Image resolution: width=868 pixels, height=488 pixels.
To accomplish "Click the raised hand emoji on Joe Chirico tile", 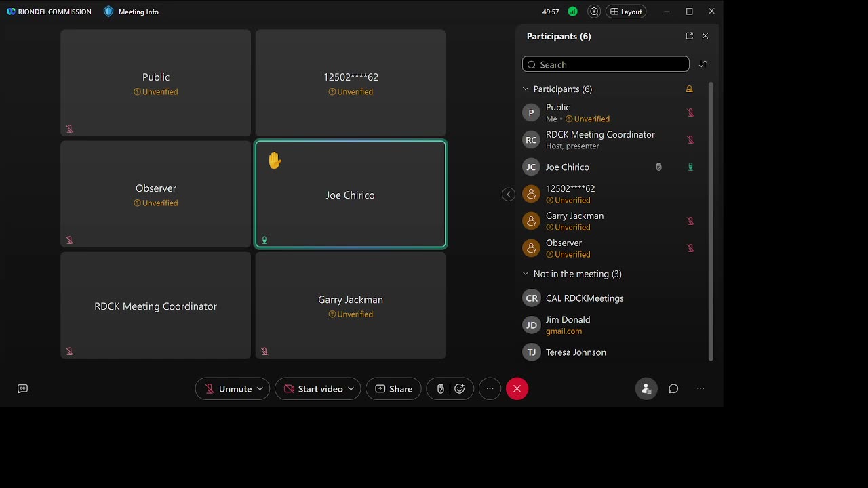I will point(274,161).
